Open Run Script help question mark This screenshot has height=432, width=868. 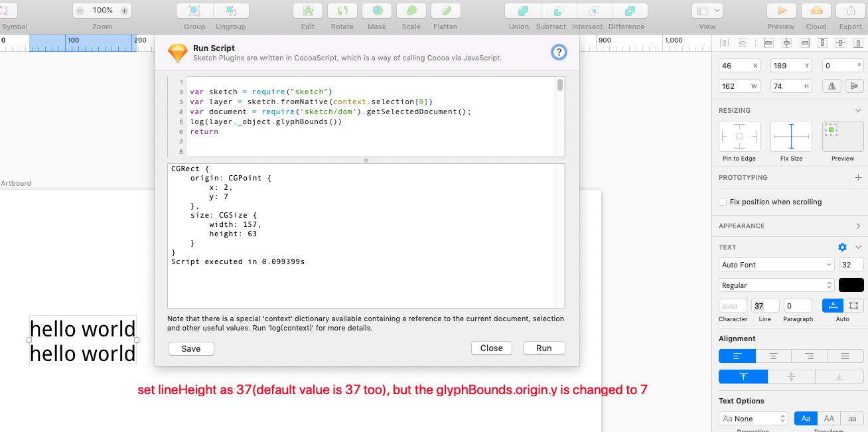coord(559,52)
